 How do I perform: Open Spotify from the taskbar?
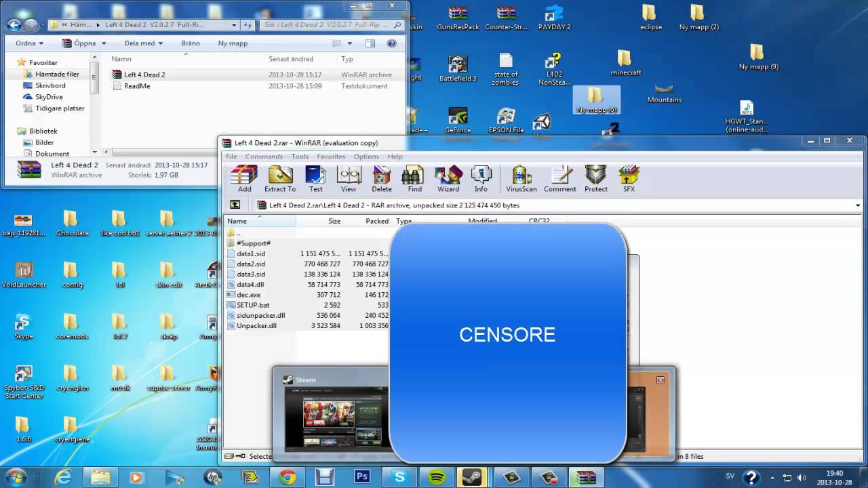tap(437, 477)
